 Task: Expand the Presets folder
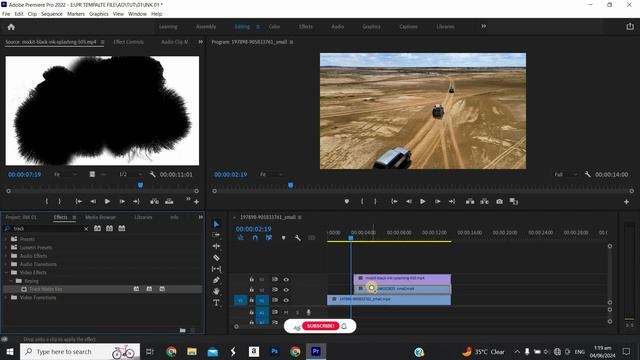pyautogui.click(x=6, y=239)
